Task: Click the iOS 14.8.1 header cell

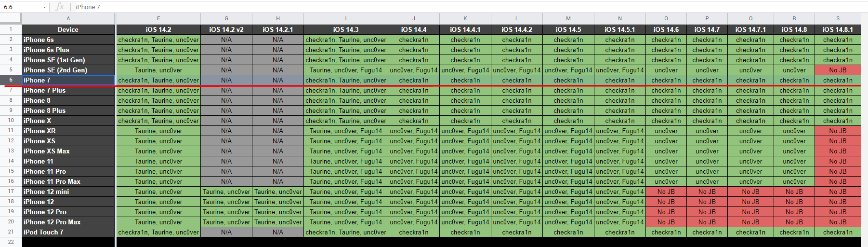Action: coord(838,29)
